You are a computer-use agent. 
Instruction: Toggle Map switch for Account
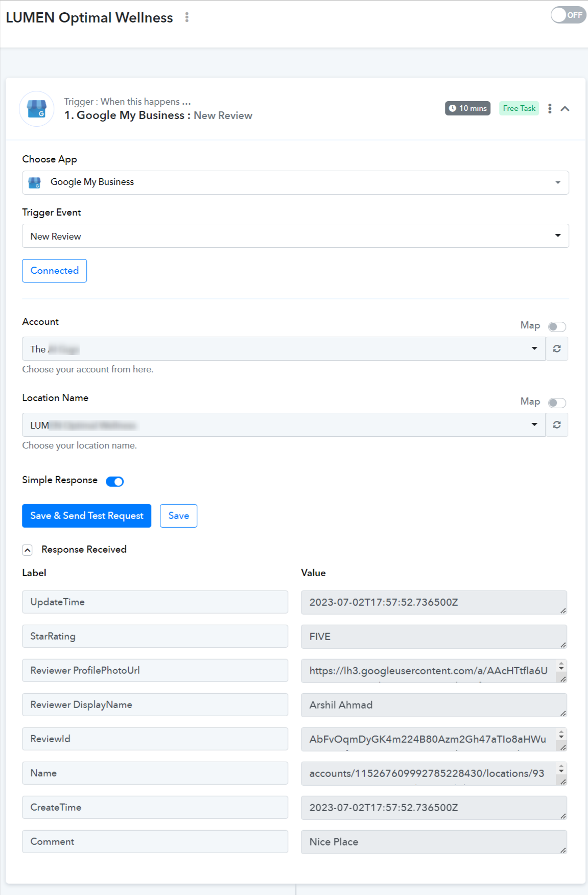click(557, 327)
